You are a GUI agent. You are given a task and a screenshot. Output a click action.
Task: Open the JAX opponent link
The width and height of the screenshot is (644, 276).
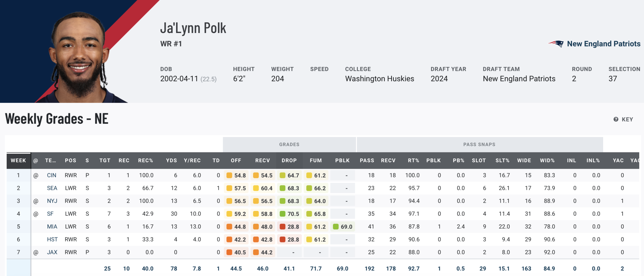(x=52, y=252)
